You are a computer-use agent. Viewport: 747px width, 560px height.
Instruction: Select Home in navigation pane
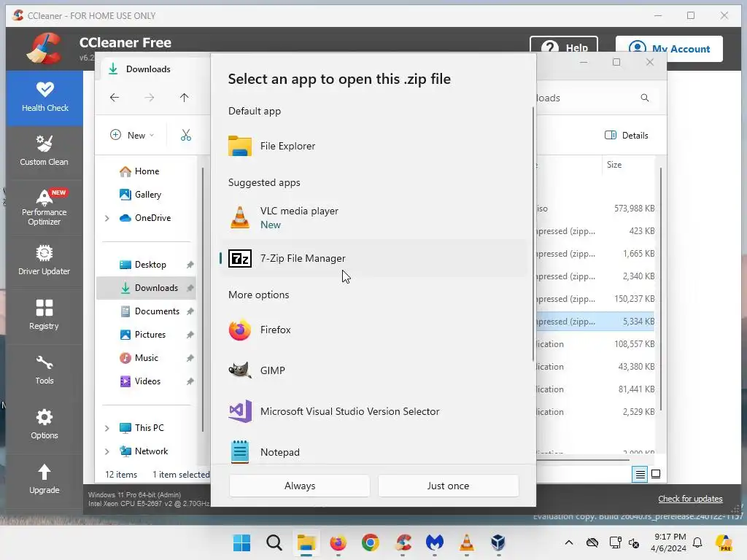[x=146, y=171]
